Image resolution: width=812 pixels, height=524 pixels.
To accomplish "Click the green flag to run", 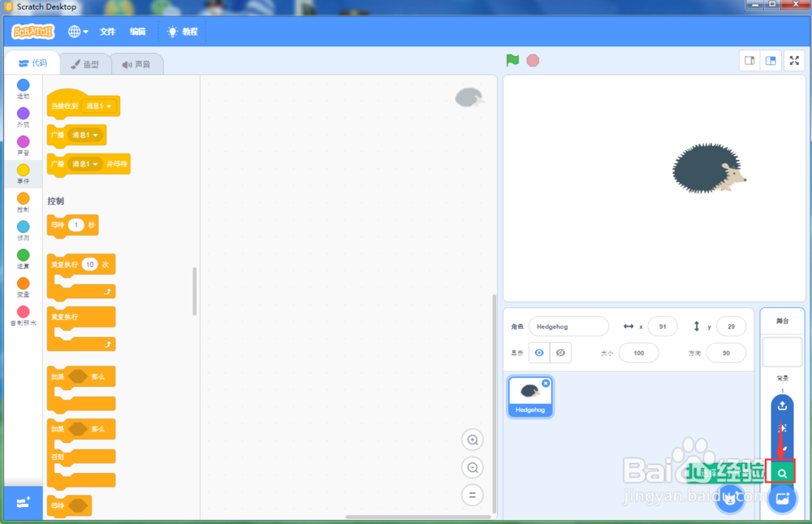I will (x=512, y=60).
